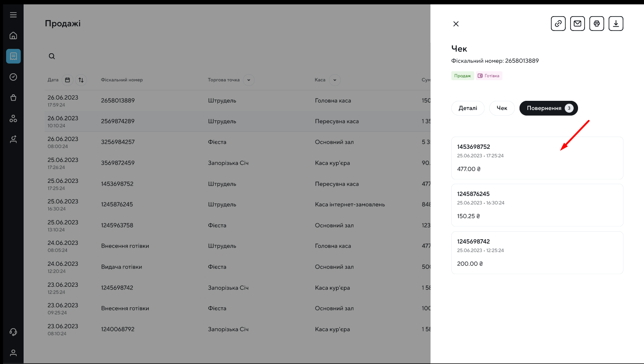The image size is (644, 364).
Task: Close the receipt side panel
Action: click(456, 24)
